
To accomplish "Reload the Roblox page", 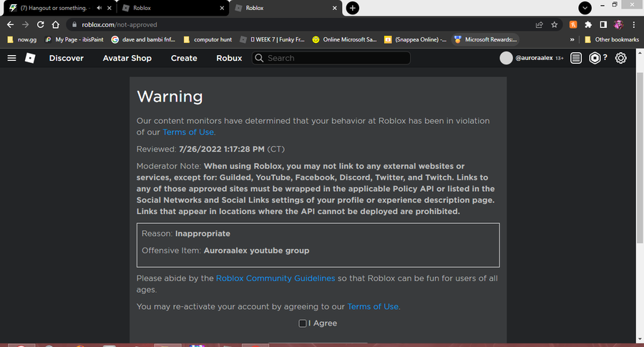I will click(40, 24).
